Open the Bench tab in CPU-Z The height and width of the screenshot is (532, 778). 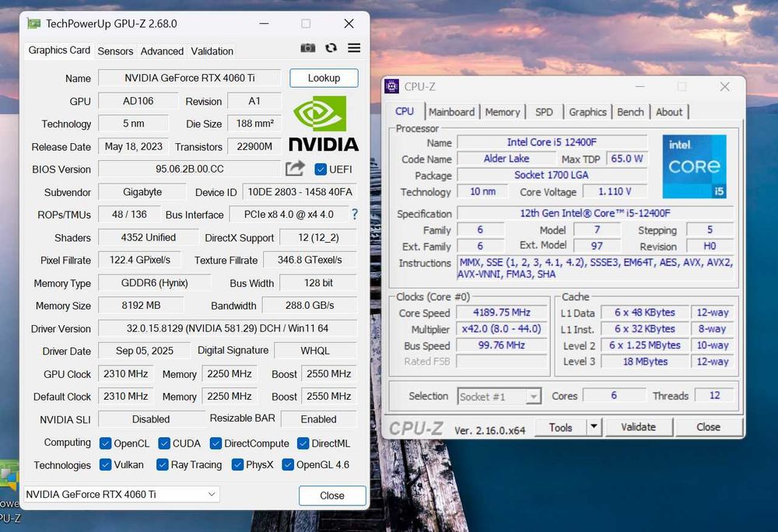pos(630,112)
